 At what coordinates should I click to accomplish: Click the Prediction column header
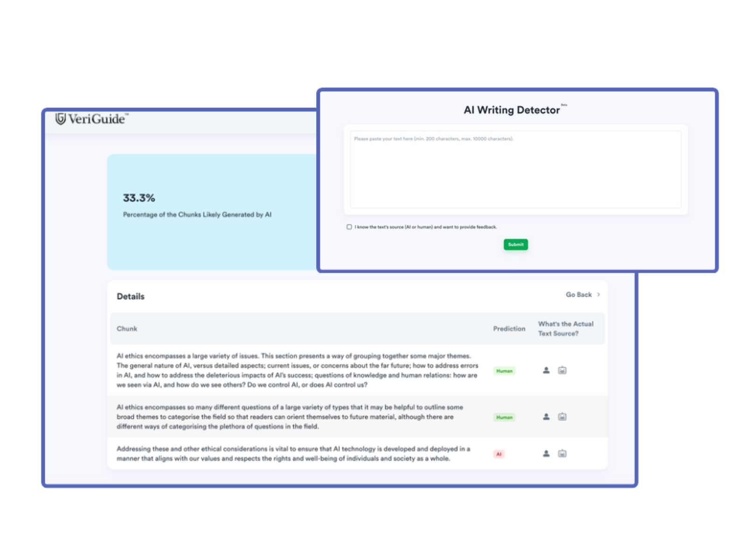click(509, 329)
